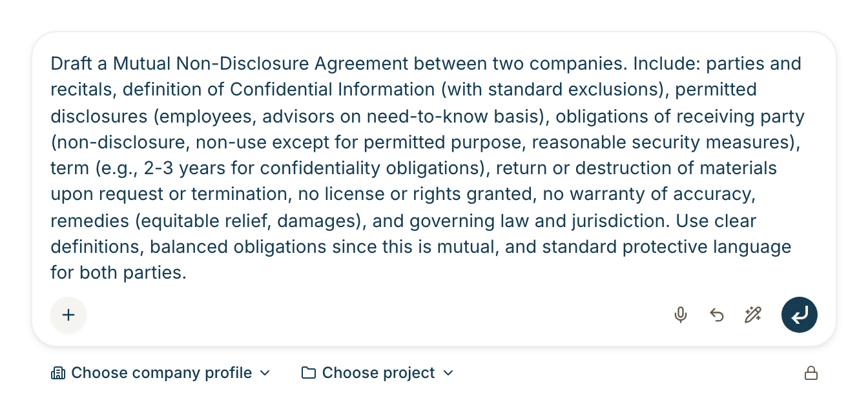Focus the prompt text input area
Viewport: 868px width, 418px height.
pos(433,168)
